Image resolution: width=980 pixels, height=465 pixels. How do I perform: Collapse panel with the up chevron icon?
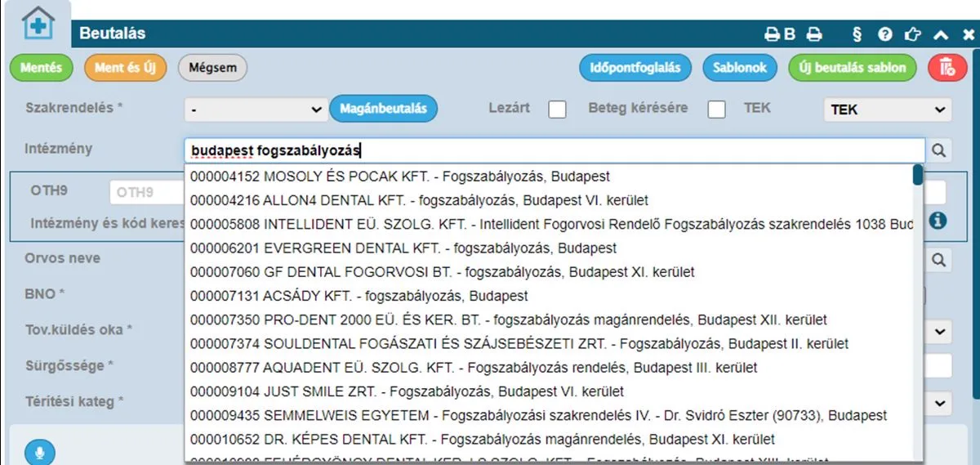[x=940, y=35]
